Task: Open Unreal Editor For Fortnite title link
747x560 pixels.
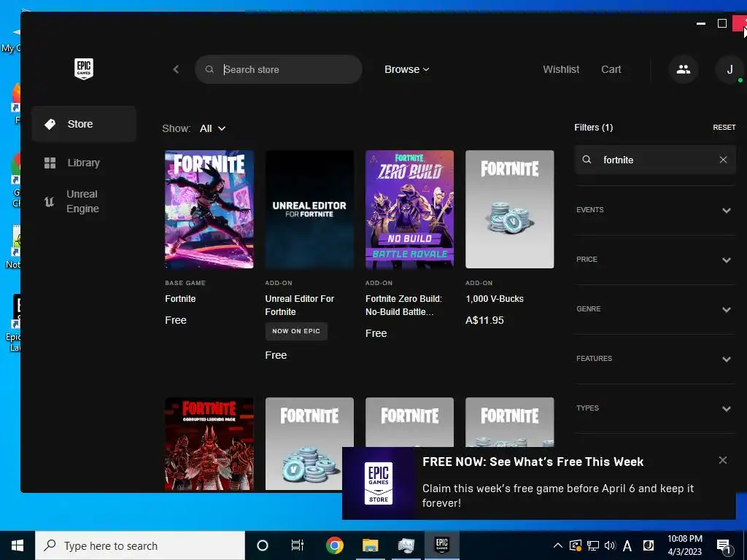Action: tap(300, 306)
